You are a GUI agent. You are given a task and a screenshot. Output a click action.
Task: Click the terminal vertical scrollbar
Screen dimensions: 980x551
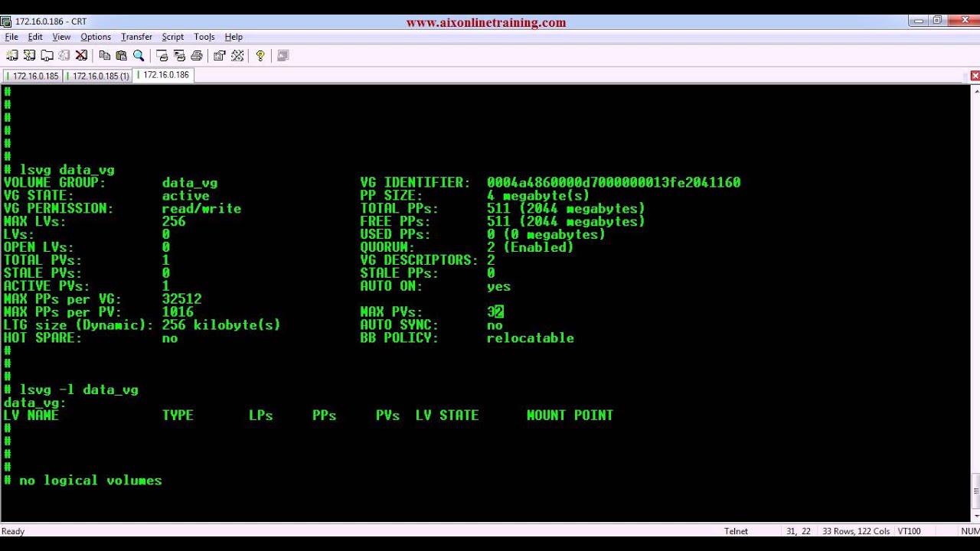click(x=975, y=302)
